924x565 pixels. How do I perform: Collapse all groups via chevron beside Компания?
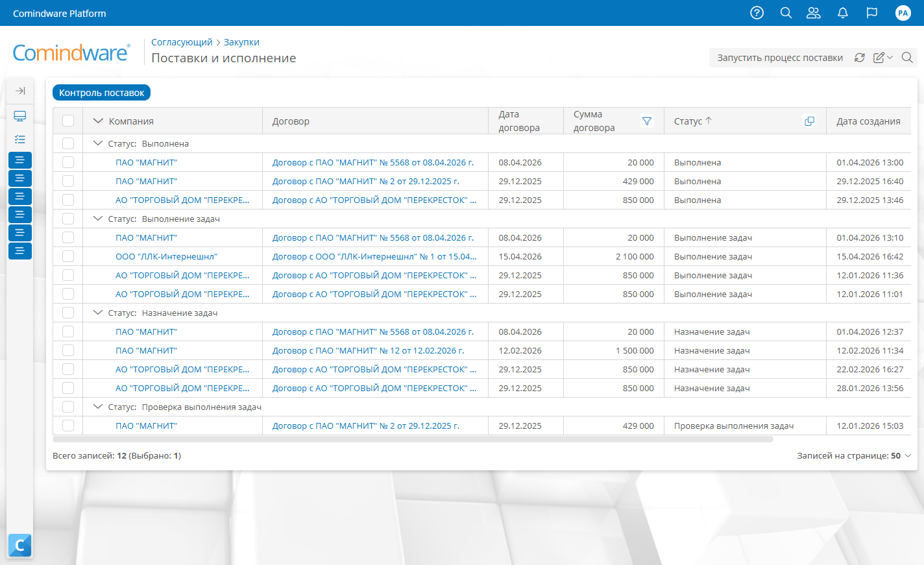click(98, 121)
